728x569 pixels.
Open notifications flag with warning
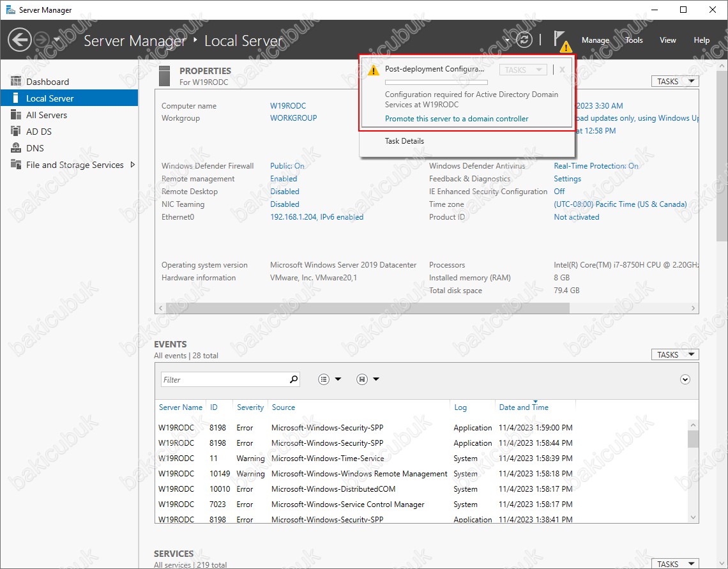click(x=562, y=41)
